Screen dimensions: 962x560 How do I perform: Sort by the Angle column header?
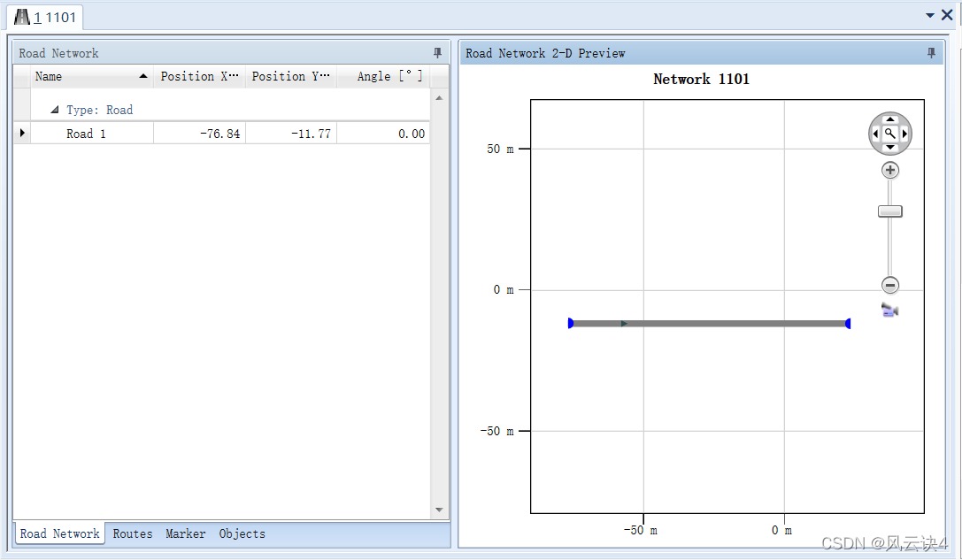383,76
